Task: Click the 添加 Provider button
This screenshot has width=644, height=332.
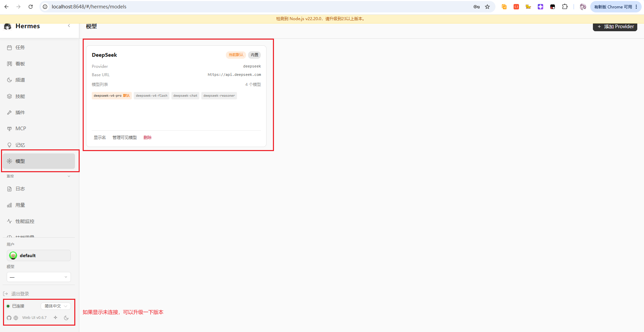Action: 615,27
